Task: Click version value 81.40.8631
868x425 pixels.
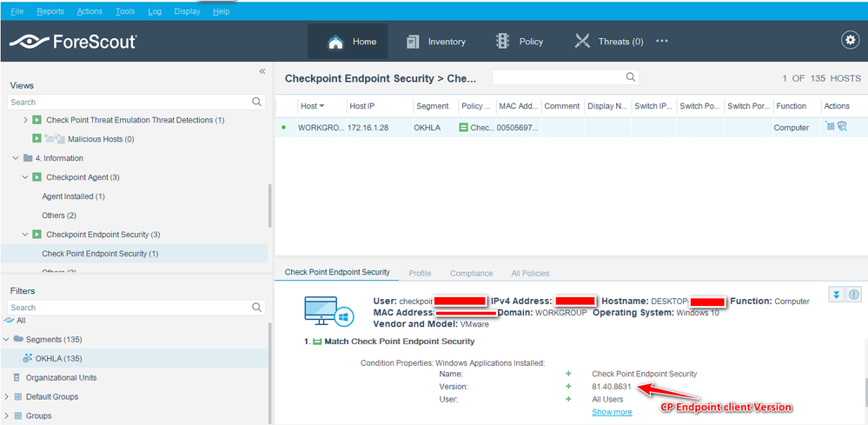Action: [611, 386]
